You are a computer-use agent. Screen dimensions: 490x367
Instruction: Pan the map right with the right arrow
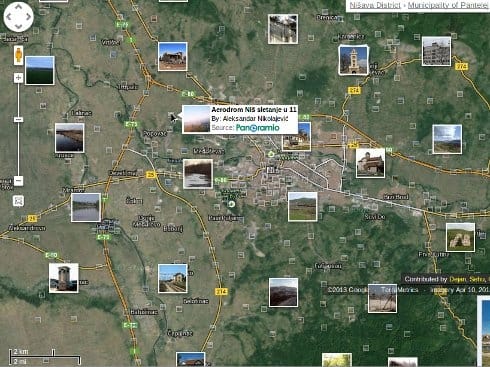tap(28, 17)
